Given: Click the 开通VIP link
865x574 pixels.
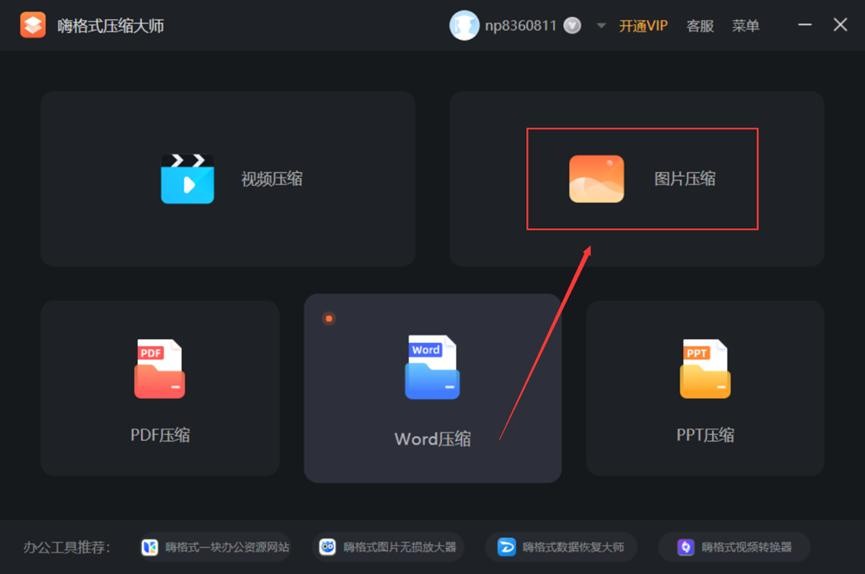Looking at the screenshot, I should [643, 26].
